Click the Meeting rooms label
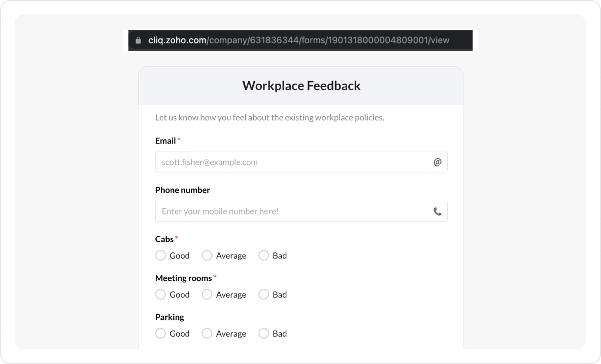Viewport: 601px width, 364px height. coord(183,278)
